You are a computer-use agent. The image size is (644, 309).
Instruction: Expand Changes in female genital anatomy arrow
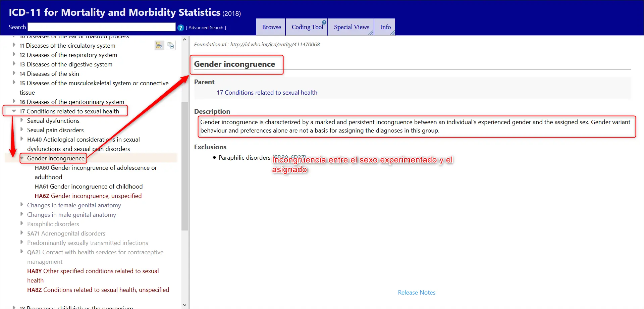coord(22,205)
